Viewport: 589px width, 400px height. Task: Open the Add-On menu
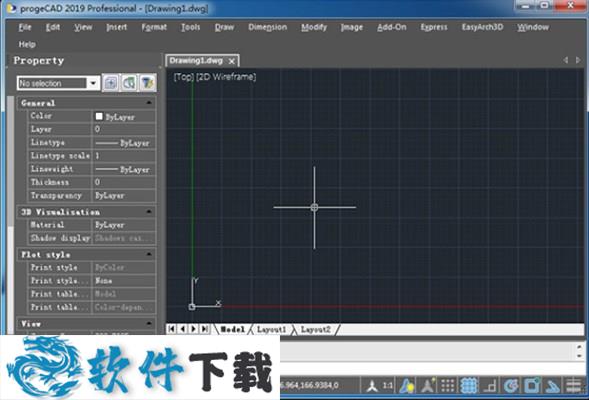coord(392,27)
